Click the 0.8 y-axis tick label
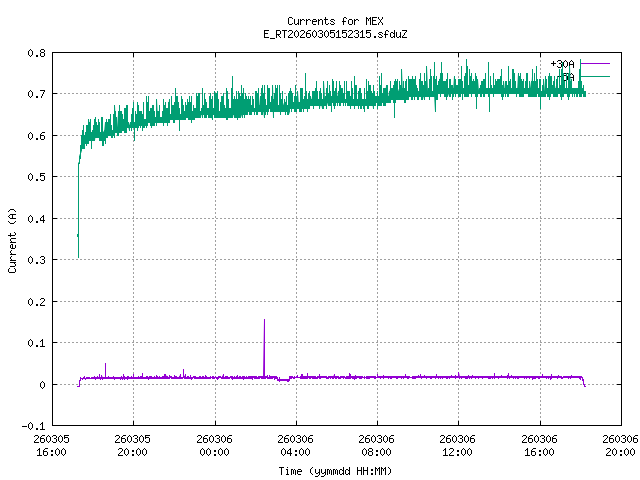Screen dimensions: 640x480 click(x=35, y=52)
